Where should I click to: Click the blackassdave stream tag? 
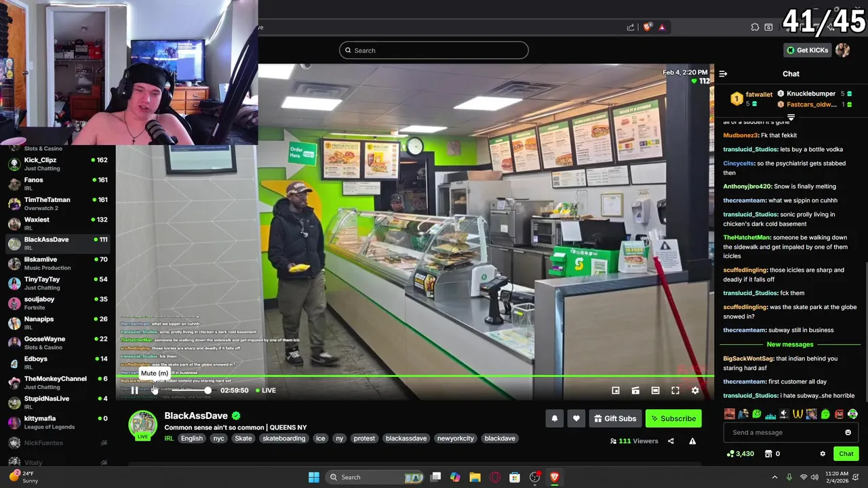point(406,439)
